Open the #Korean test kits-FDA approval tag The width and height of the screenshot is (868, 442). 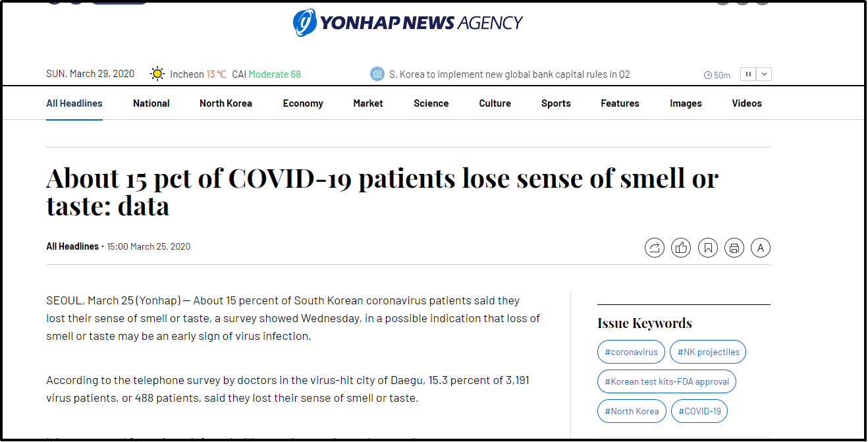666,381
